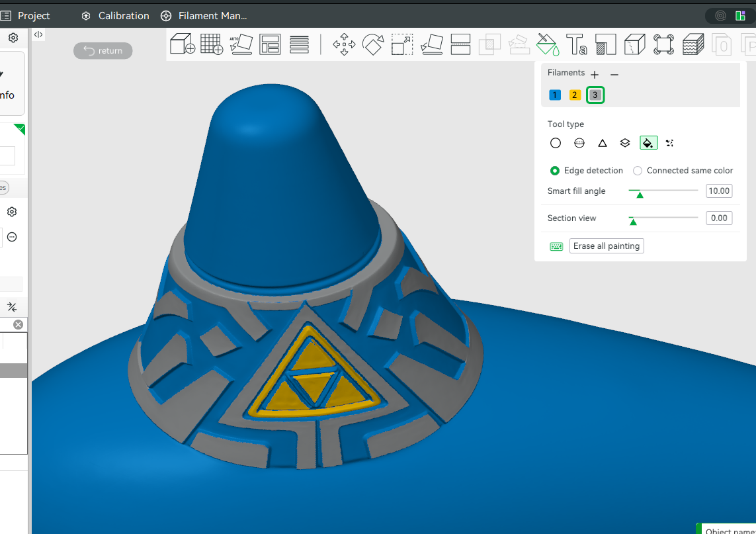Viewport: 756px width, 534px height.
Task: Clear sidebar search with the X button
Action: click(19, 325)
